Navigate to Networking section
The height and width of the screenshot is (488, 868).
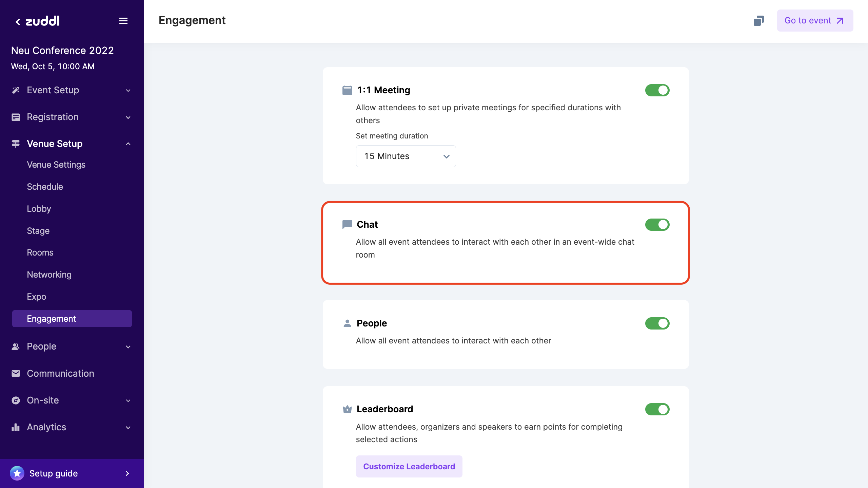[49, 274]
